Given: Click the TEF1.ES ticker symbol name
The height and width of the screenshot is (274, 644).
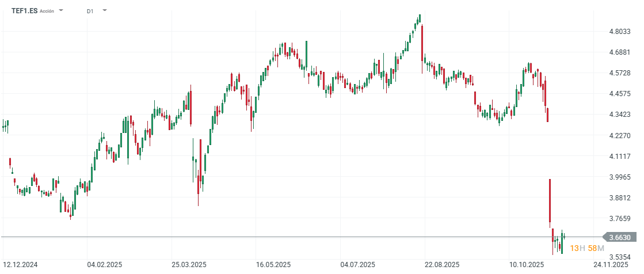Looking at the screenshot, I should click(24, 10).
